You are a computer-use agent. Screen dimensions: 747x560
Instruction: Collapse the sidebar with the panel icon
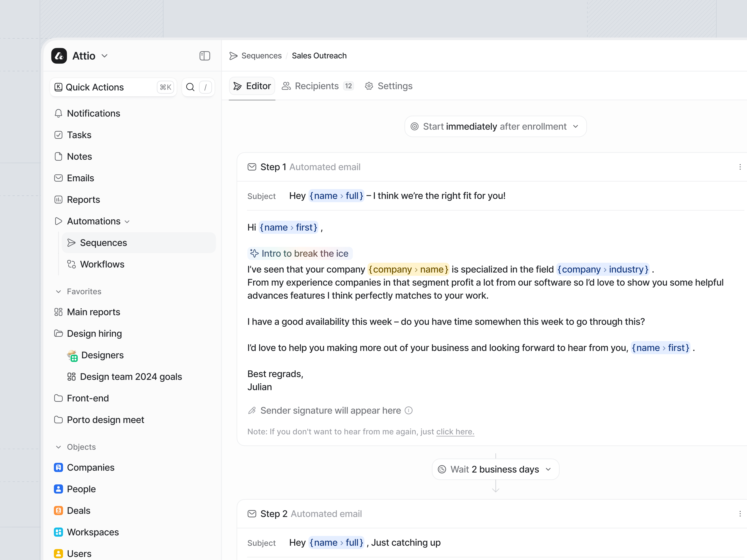205,56
